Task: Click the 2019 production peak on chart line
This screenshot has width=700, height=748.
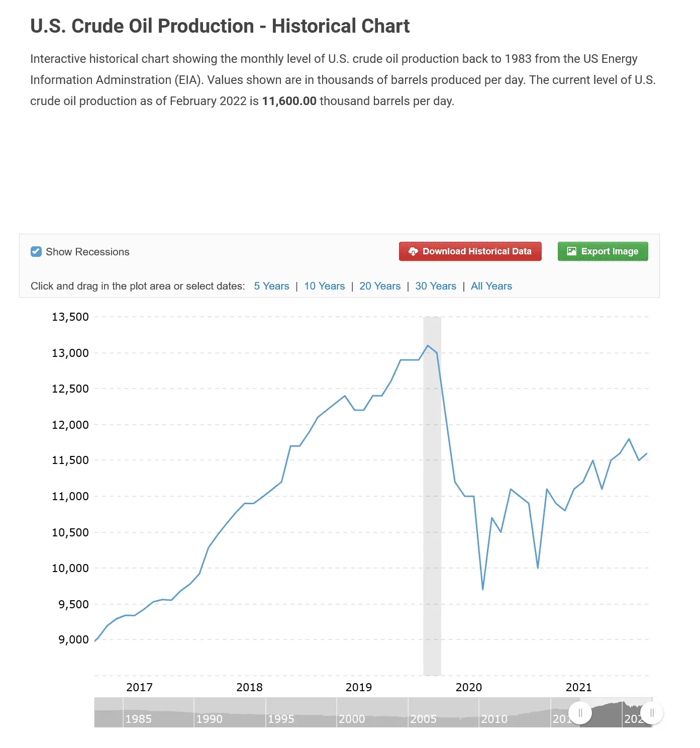Action: pos(428,346)
